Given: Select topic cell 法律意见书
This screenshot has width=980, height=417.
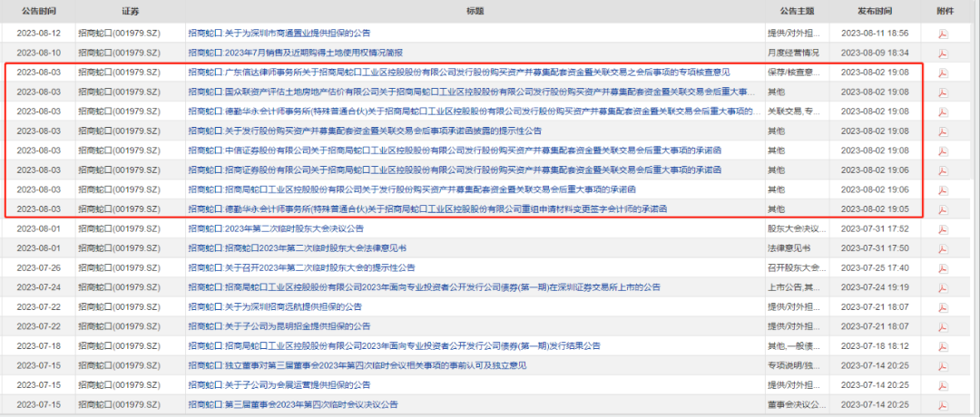Looking at the screenshot, I should tap(789, 247).
